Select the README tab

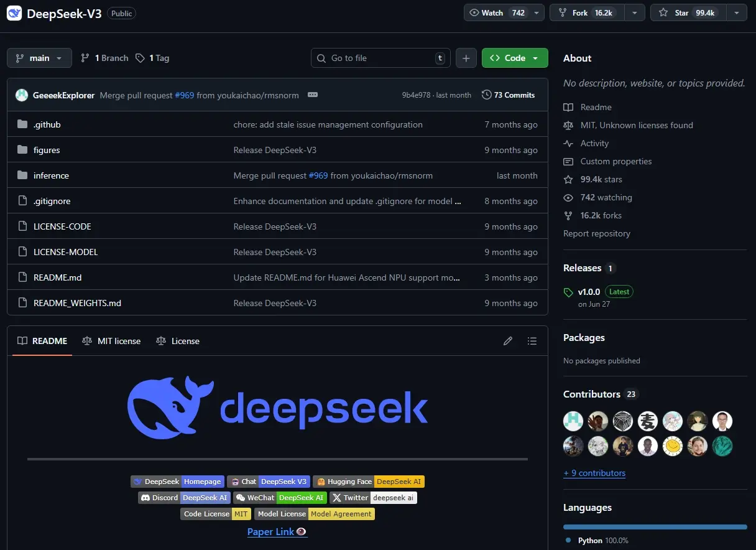click(42, 341)
